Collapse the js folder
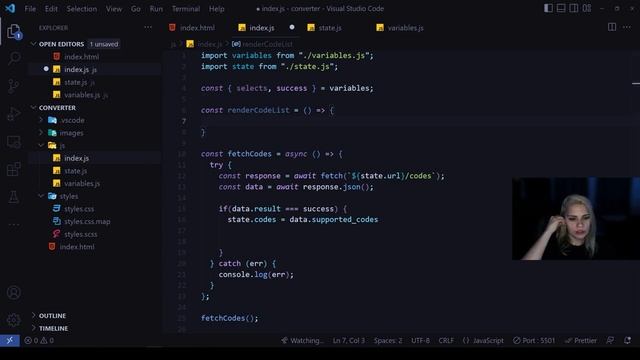This screenshot has height=360, width=640. pos(62,146)
